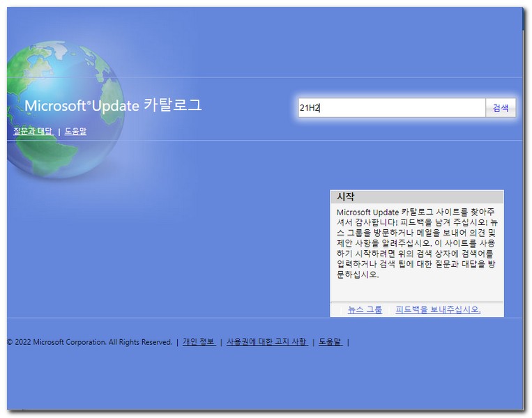Open the 질문과 대답 link under the title
The image size is (532, 418).
point(33,131)
